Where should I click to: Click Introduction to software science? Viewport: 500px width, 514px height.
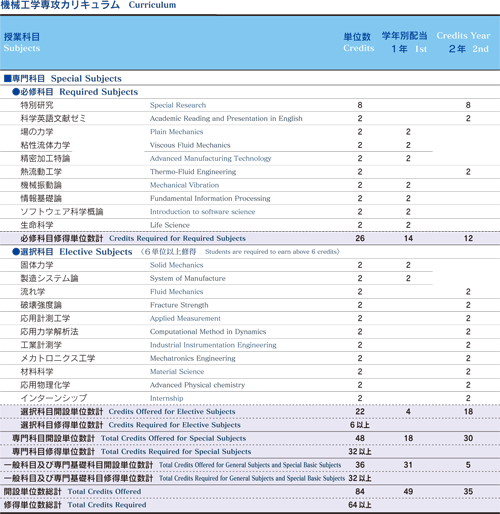pos(202,212)
